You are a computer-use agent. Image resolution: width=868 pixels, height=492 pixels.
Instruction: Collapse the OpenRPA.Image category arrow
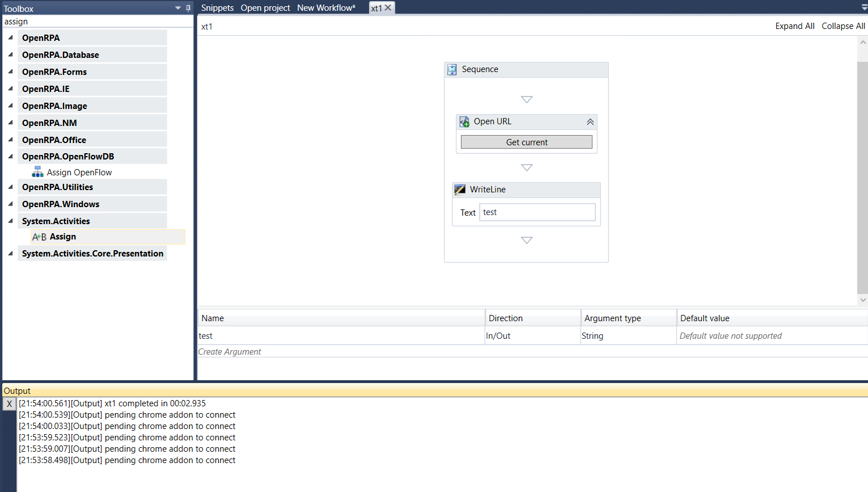(10, 106)
